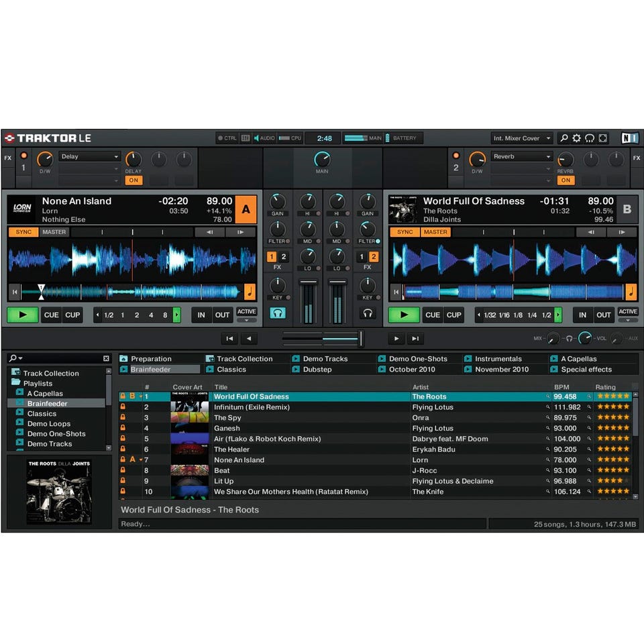Click CUE button on deck A

point(52,315)
